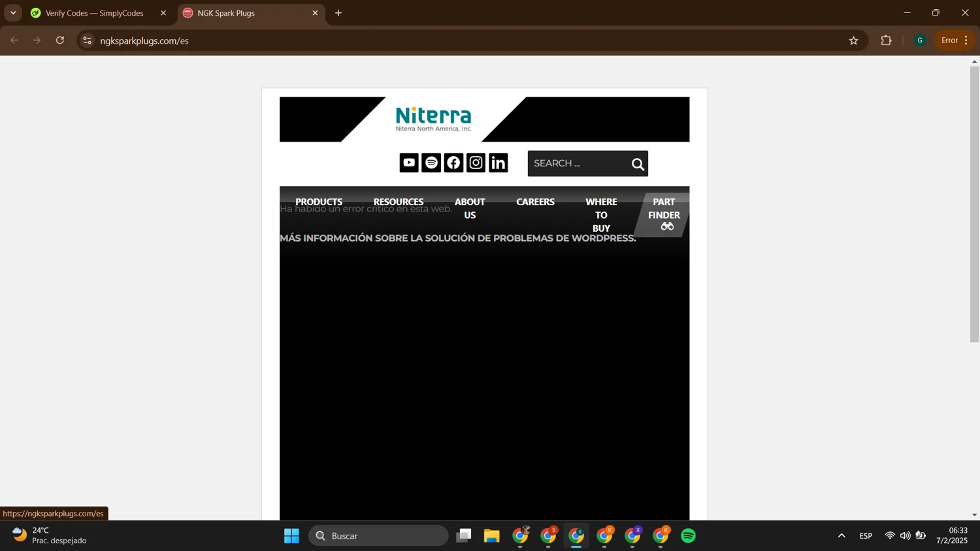Click the search magnifier icon on the page
Image resolution: width=980 pixels, height=551 pixels.
[638, 164]
